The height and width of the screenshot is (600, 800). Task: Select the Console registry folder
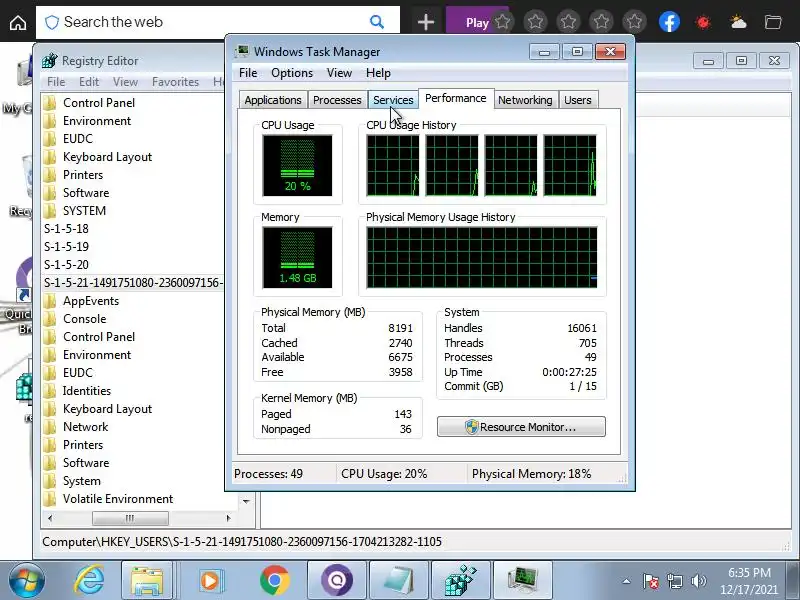[85, 319]
